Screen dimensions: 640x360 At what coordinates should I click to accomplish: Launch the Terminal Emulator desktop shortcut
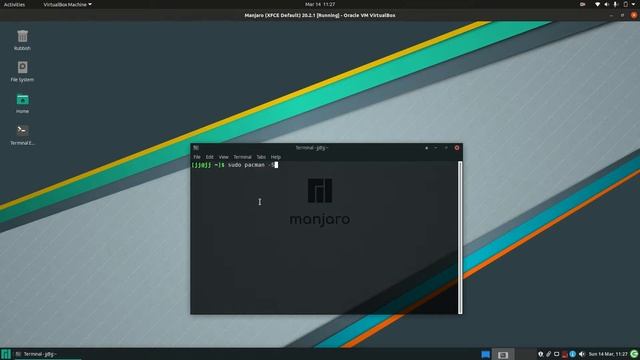click(x=22, y=134)
